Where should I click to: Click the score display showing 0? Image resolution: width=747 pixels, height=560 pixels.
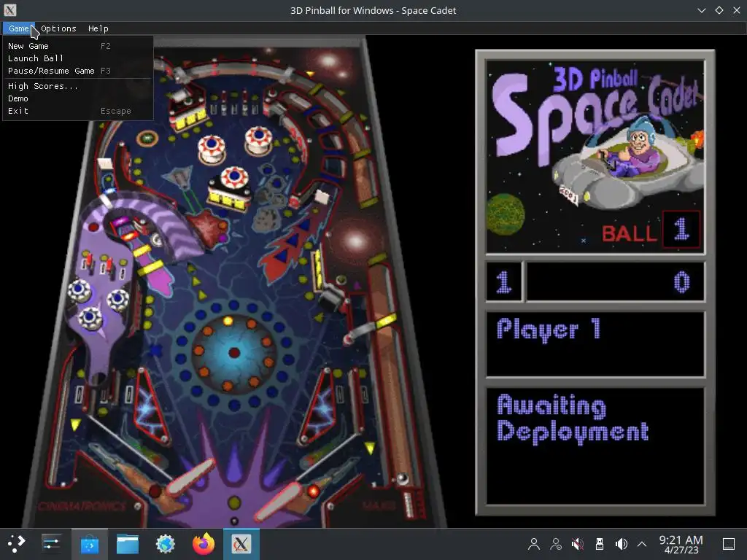(x=615, y=282)
